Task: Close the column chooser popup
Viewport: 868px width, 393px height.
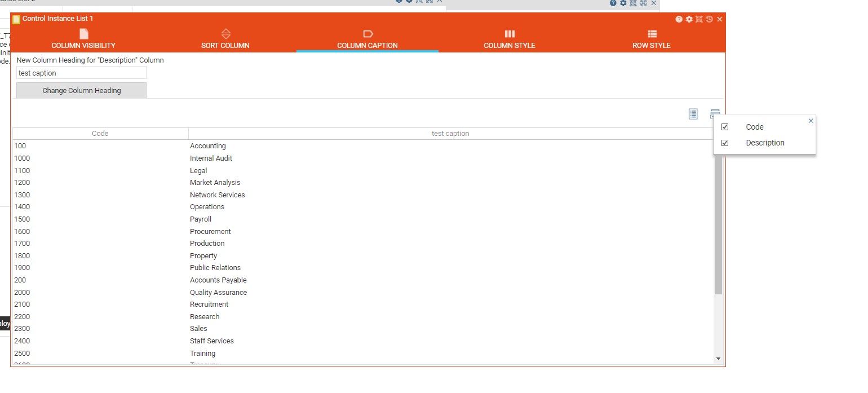Action: pos(811,121)
